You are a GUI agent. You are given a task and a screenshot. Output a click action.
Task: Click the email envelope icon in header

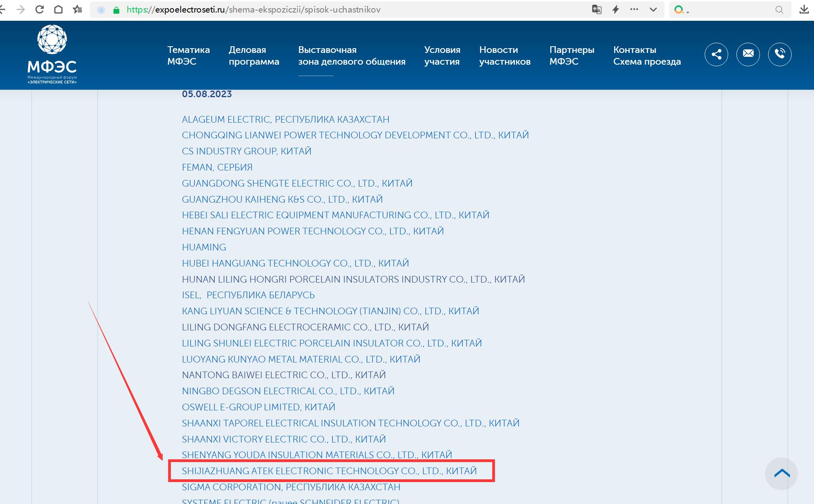[x=748, y=54]
